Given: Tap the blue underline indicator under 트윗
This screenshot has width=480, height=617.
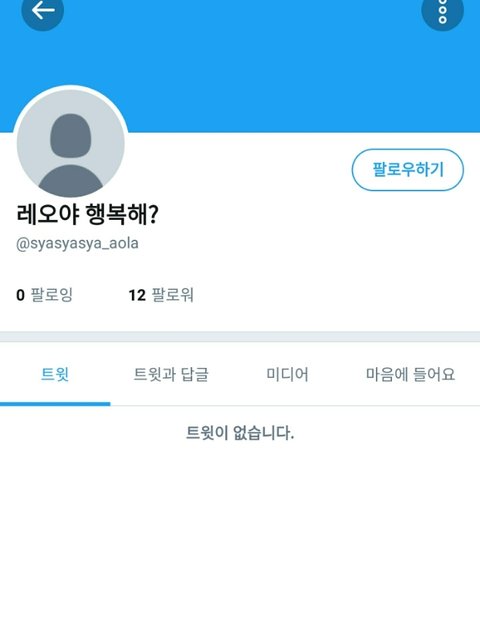Looking at the screenshot, I should tap(55, 404).
